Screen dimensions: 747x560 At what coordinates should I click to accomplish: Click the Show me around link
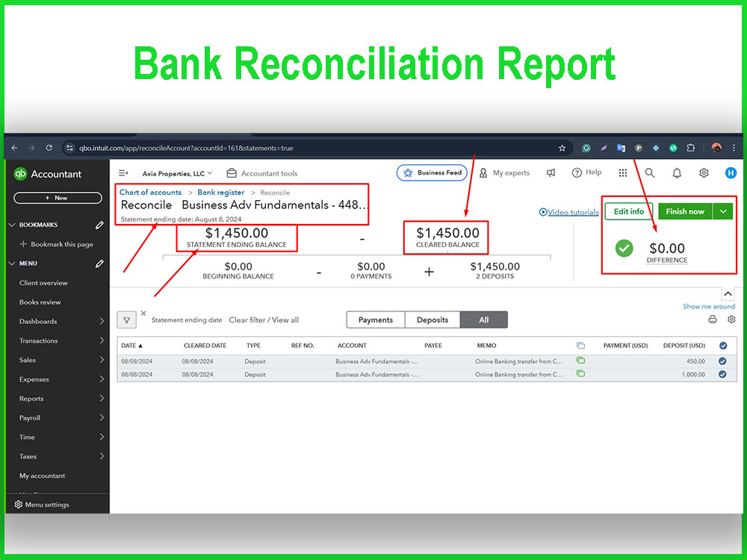[709, 306]
